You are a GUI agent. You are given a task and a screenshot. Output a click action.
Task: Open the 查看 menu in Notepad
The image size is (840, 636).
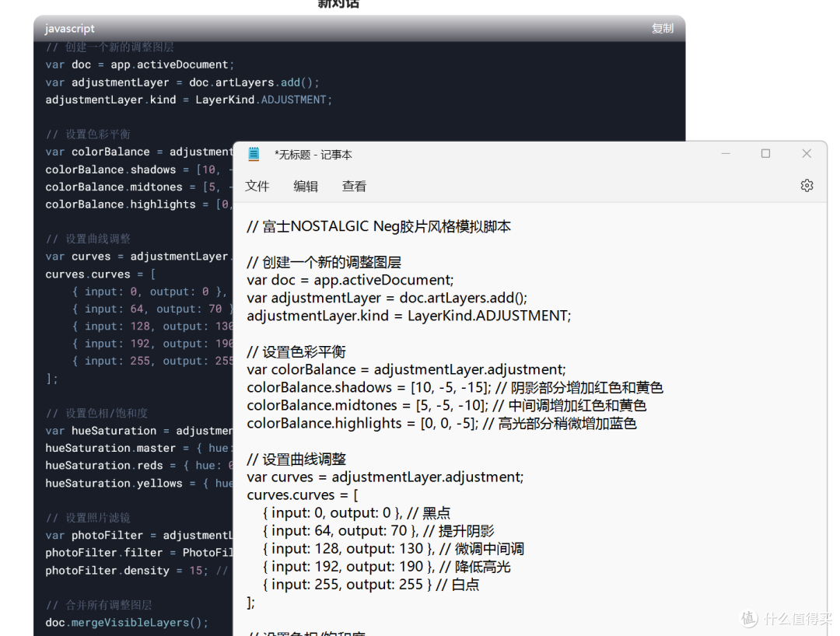pyautogui.click(x=354, y=187)
